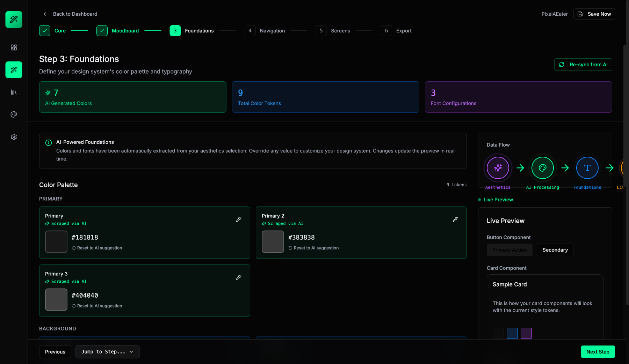Viewport: 629px width, 364px height.
Task: Reset Primary 3 to AI suggestion
Action: tap(97, 306)
